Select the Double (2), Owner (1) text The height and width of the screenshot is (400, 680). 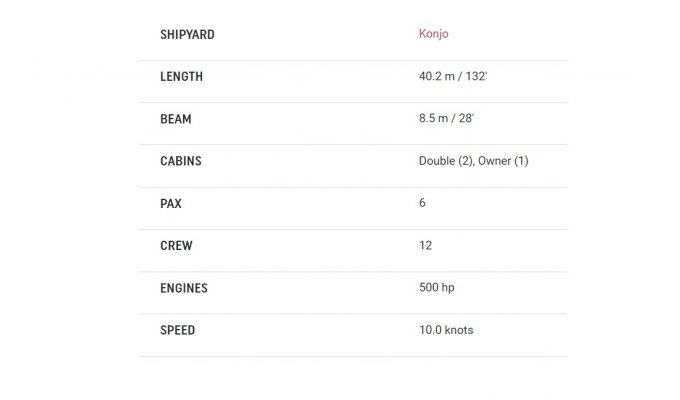click(x=474, y=161)
